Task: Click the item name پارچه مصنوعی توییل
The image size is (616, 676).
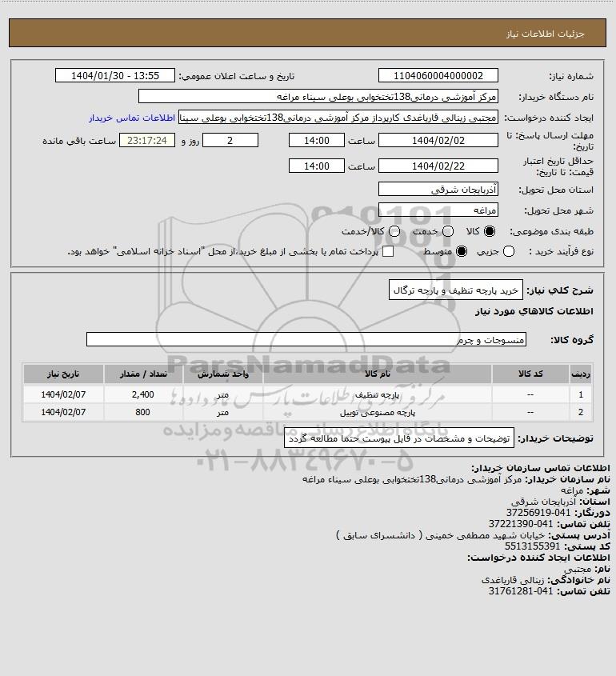Action: pyautogui.click(x=378, y=413)
